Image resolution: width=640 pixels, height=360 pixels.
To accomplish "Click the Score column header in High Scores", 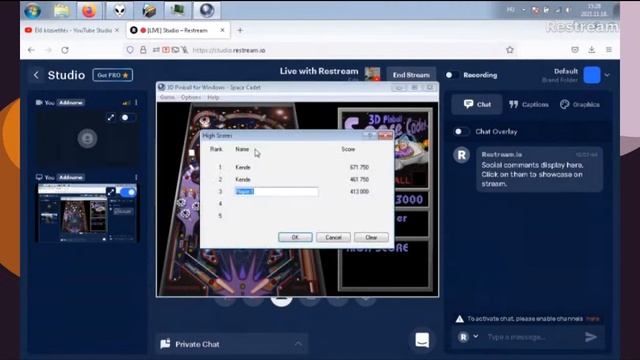I will tap(348, 149).
